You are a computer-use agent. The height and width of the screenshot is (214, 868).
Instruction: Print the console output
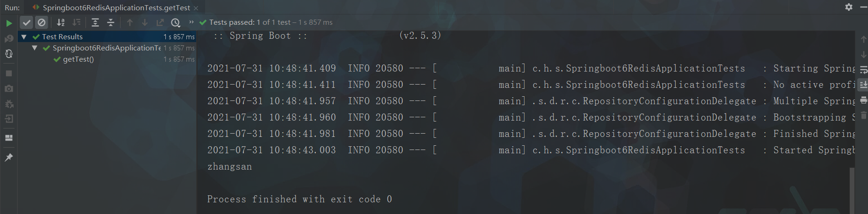(863, 100)
